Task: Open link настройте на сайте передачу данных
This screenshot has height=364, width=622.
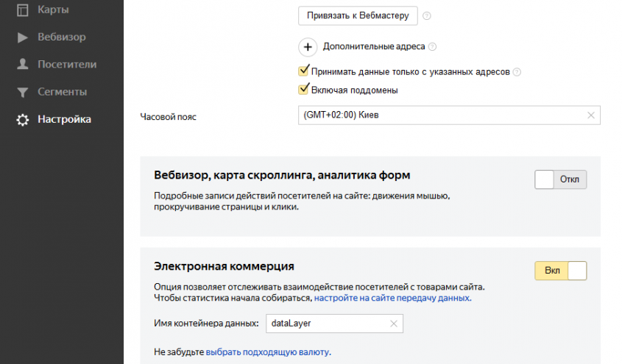Action: tap(392, 299)
